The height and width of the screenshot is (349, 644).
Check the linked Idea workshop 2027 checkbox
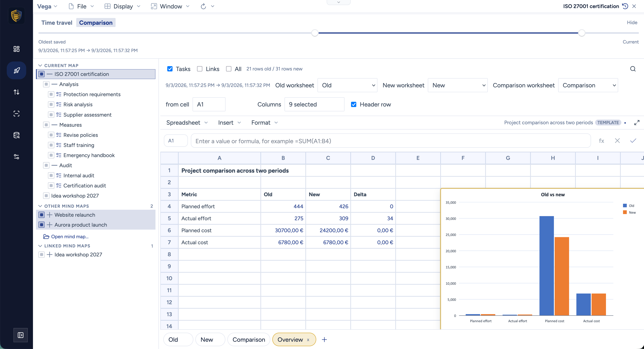click(42, 255)
